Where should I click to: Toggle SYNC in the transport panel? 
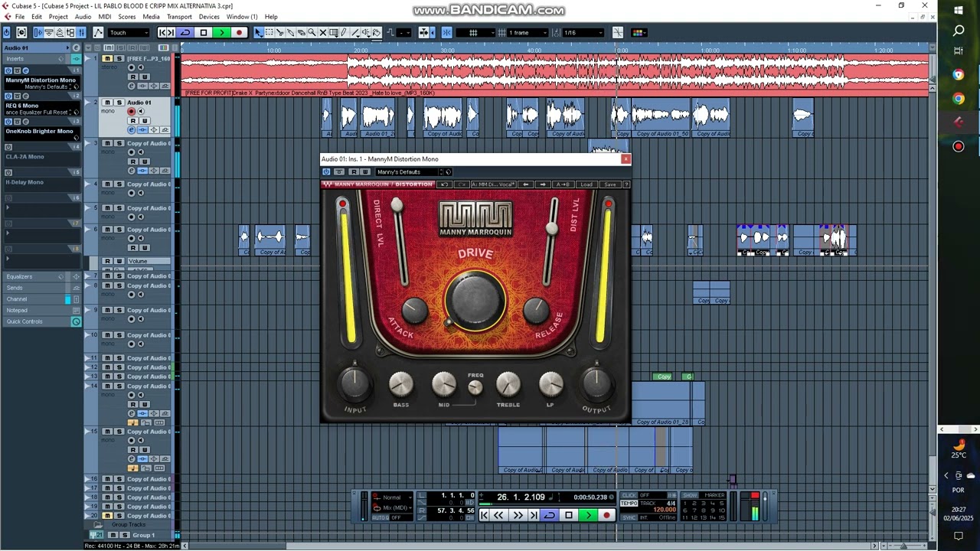(x=629, y=517)
